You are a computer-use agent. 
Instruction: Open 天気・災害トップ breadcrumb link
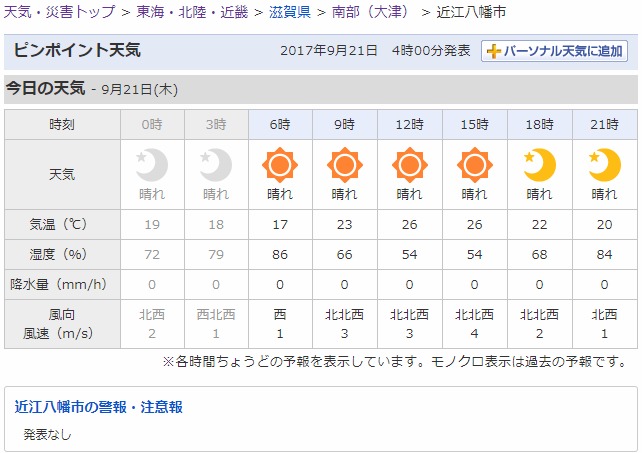(60, 11)
